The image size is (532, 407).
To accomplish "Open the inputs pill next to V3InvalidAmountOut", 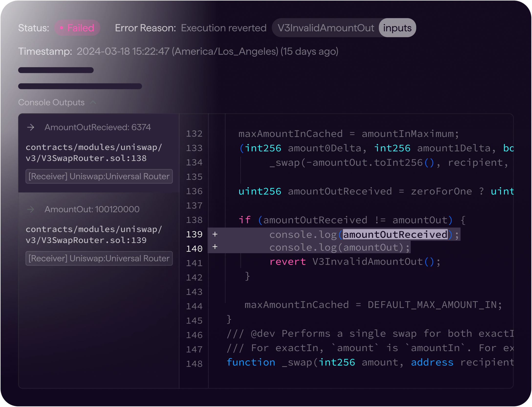I will [x=397, y=28].
